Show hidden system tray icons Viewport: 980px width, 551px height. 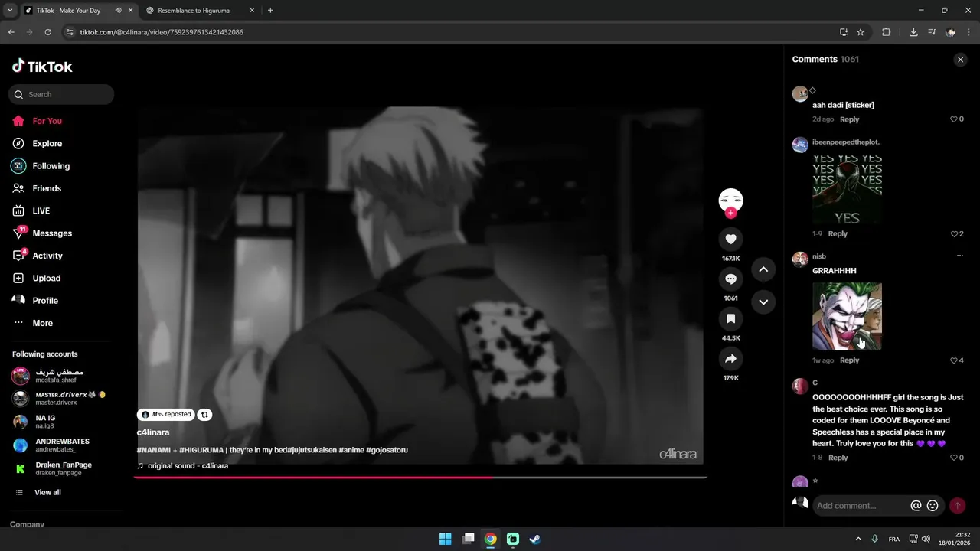click(x=858, y=540)
